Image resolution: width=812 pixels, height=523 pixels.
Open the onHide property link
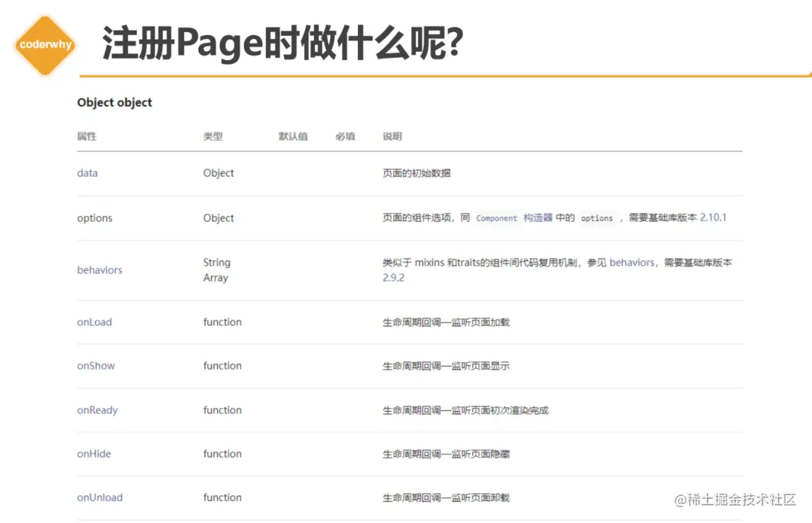click(94, 454)
